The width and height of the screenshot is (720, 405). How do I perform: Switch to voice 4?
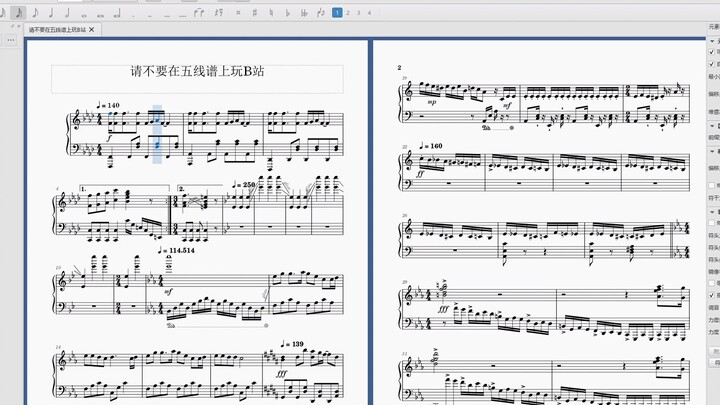tap(369, 13)
